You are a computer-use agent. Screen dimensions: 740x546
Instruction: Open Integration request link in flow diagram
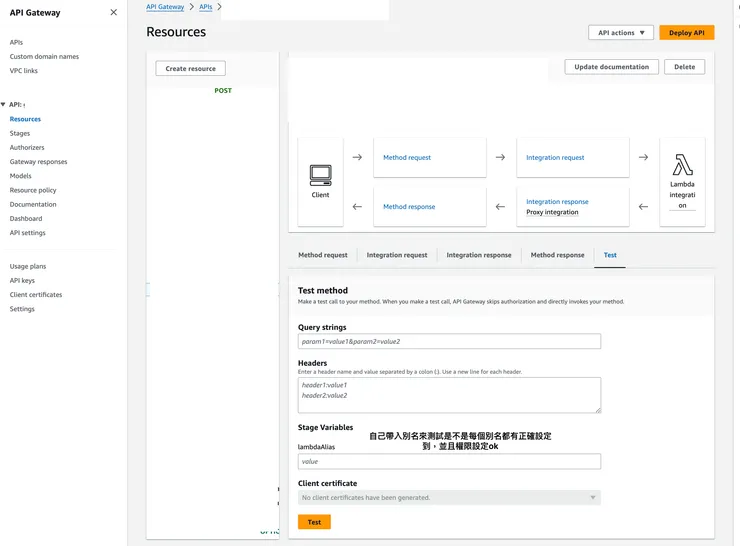click(555, 158)
